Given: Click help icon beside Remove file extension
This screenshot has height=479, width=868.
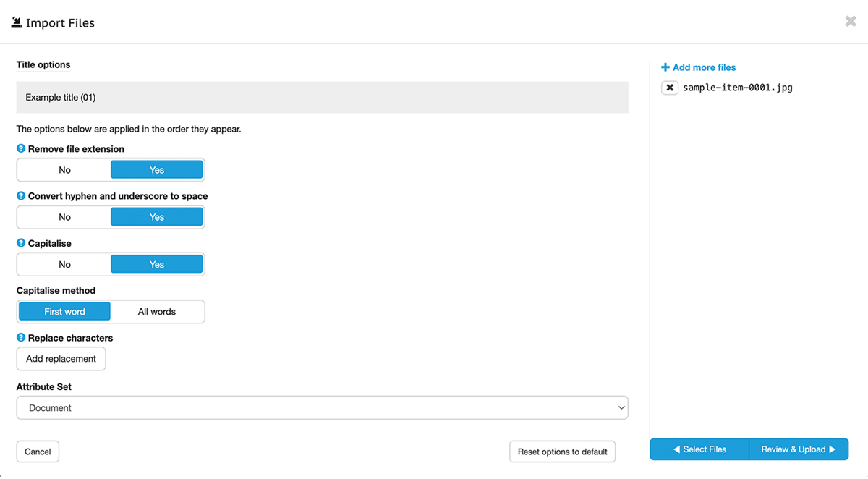Looking at the screenshot, I should (x=21, y=149).
